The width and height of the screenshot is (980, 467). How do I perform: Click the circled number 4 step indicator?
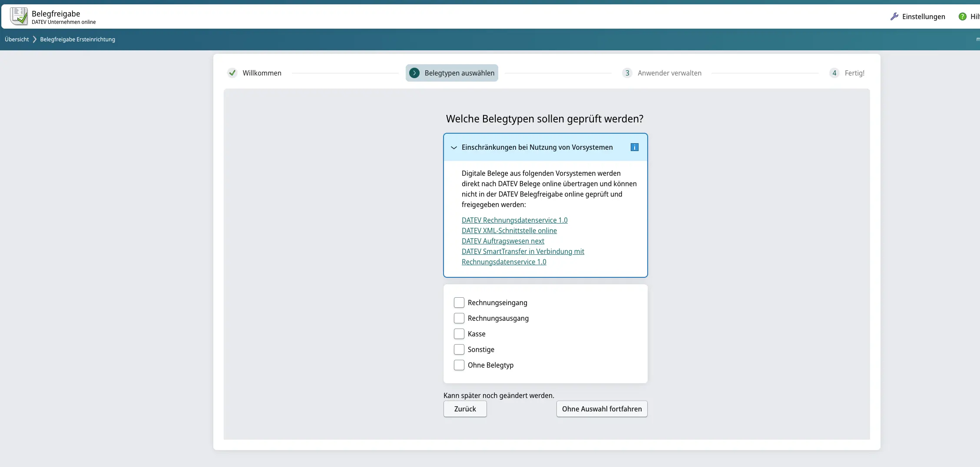pyautogui.click(x=834, y=73)
